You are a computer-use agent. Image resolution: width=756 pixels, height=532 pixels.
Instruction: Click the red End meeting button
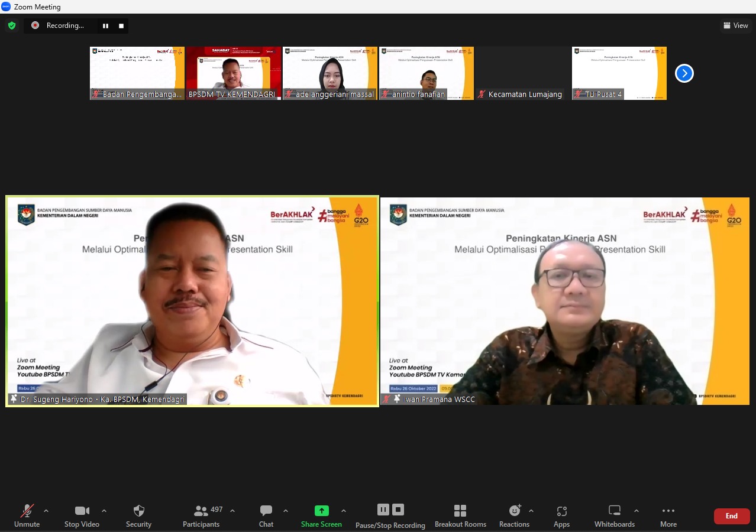tap(732, 516)
